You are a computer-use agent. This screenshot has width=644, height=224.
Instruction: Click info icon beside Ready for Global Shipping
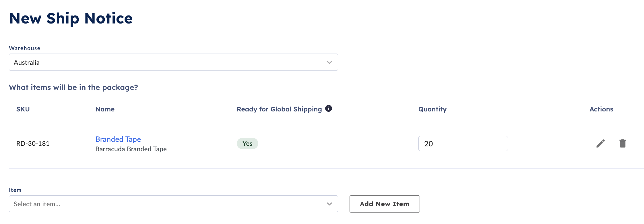pyautogui.click(x=329, y=108)
